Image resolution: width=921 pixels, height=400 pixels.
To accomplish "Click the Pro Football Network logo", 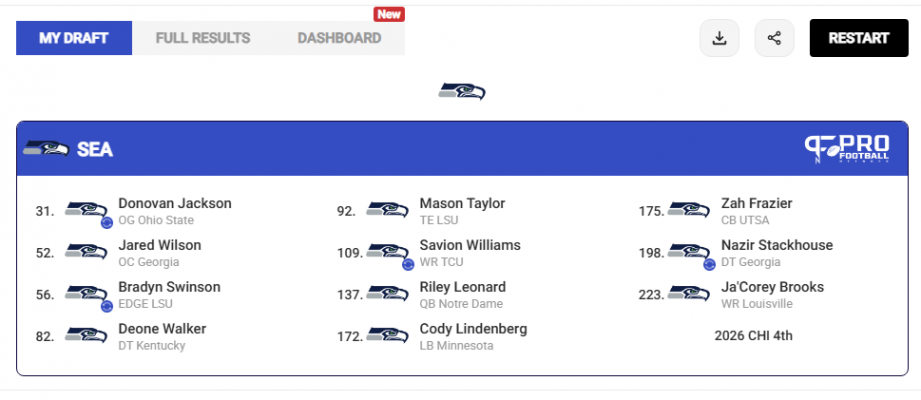I will [x=846, y=149].
